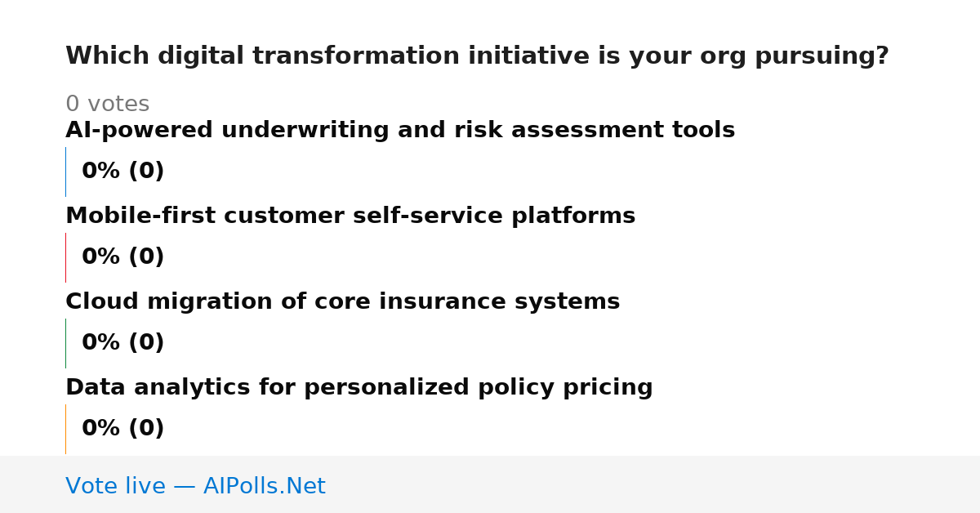Viewport: 980px width, 513px height.
Task: Click 0% (0) under Cloud migration
Action: coord(122,343)
